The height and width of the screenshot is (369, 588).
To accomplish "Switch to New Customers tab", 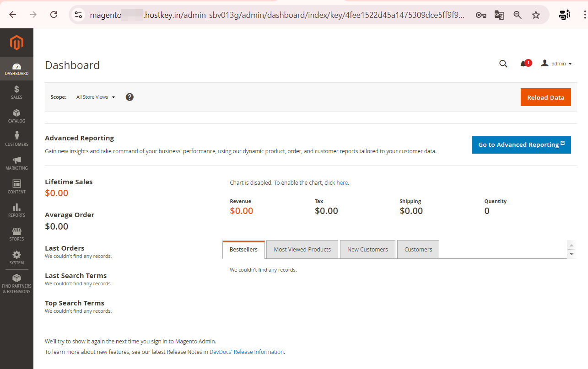I will [367, 250].
